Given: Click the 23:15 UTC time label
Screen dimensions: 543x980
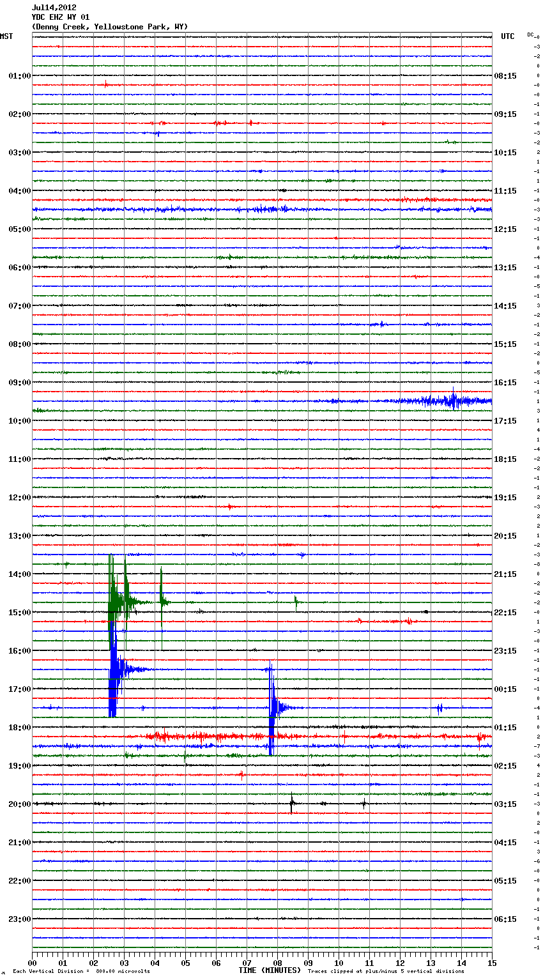Looking at the screenshot, I should point(505,651).
